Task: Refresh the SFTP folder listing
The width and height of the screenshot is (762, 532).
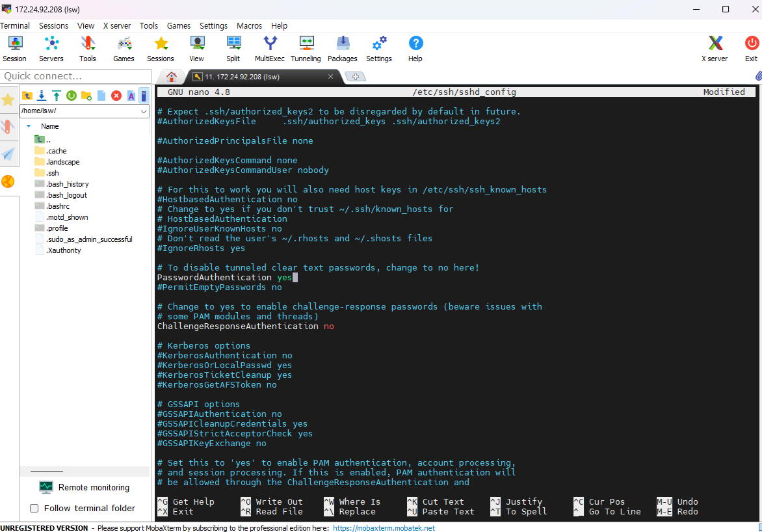Action: coord(72,96)
